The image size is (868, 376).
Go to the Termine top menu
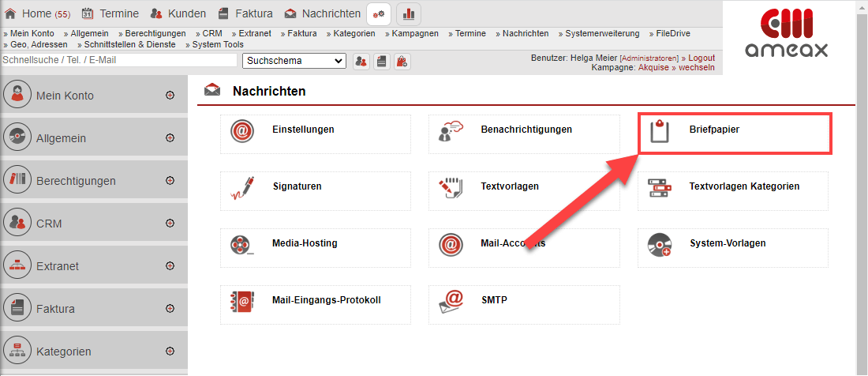click(110, 13)
